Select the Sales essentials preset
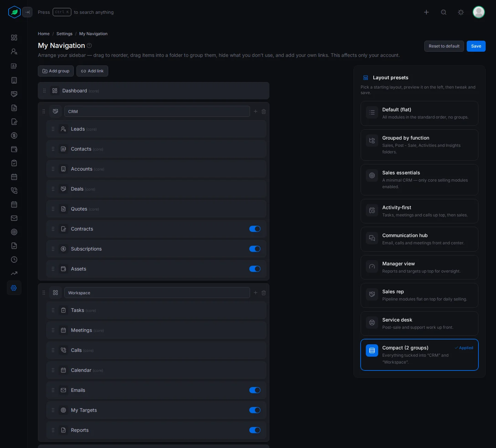The height and width of the screenshot is (448, 496). coord(420,180)
